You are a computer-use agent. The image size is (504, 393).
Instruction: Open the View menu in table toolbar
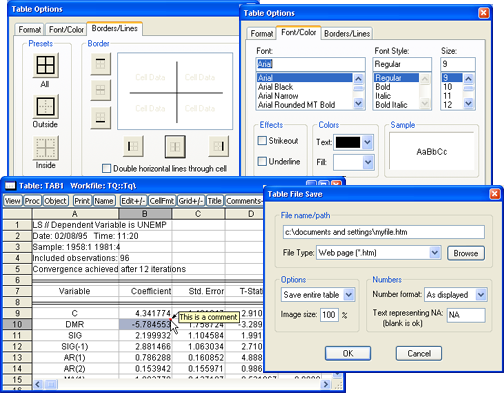point(13,201)
